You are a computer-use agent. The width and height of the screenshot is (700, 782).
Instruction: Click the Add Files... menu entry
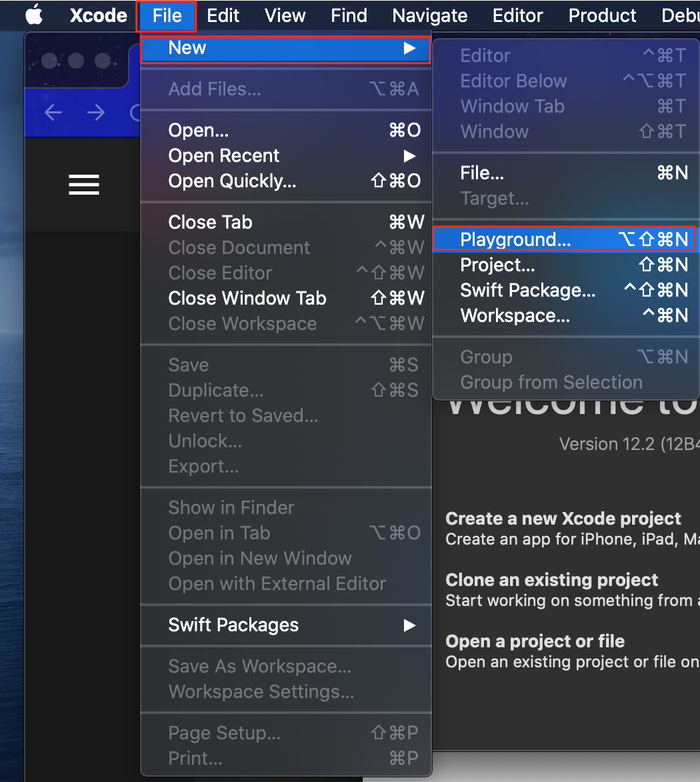286,89
